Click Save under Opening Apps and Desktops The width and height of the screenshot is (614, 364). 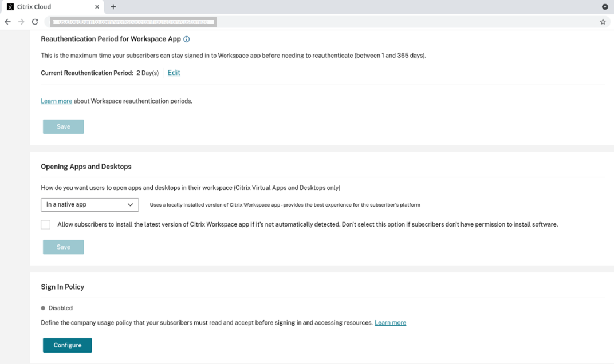(64, 247)
